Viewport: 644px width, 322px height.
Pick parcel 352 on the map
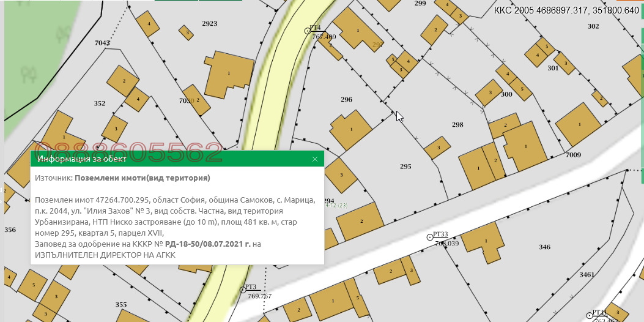pyautogui.click(x=100, y=103)
